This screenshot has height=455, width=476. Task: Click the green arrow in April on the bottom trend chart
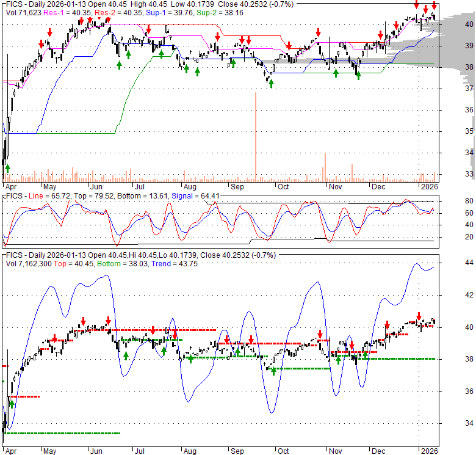12,404
